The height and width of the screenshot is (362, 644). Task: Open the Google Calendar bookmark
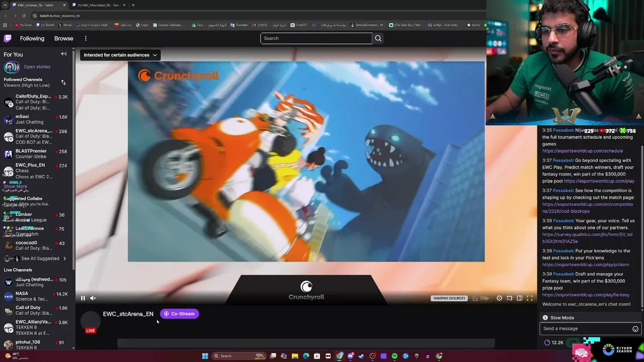[170, 25]
